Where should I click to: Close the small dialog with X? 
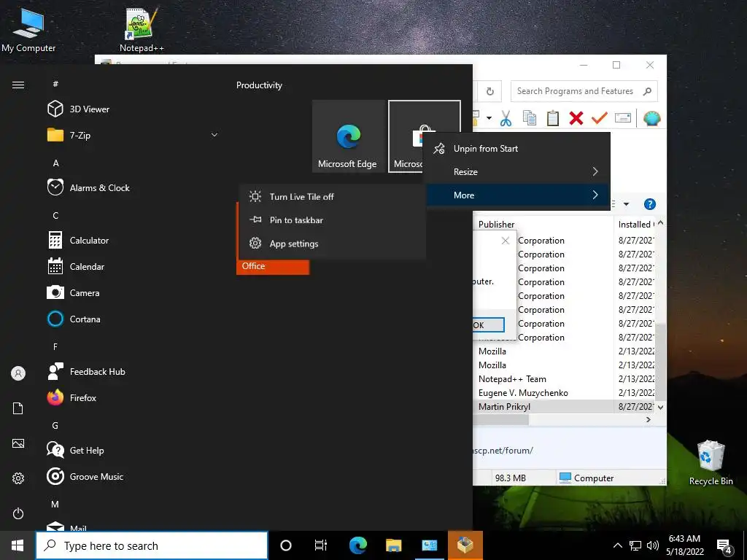506,241
